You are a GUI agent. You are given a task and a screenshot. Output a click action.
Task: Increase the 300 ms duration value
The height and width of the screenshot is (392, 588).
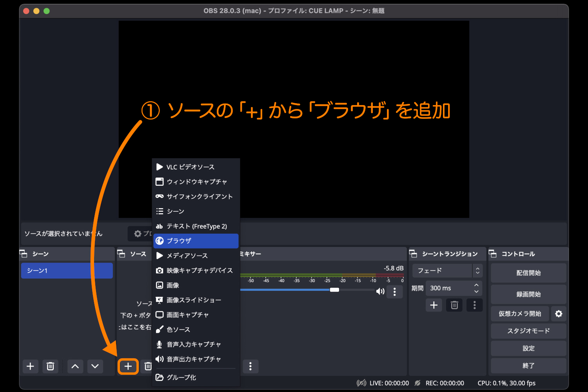(476, 285)
